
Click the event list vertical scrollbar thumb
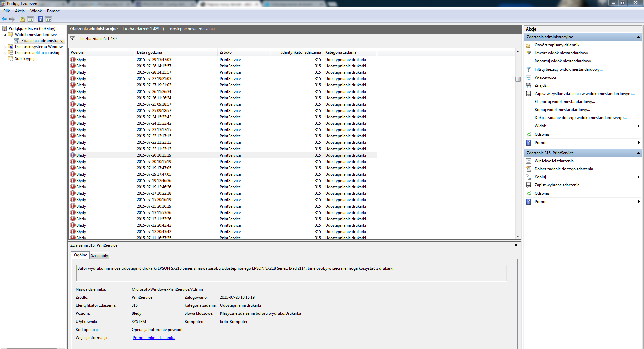point(518,79)
